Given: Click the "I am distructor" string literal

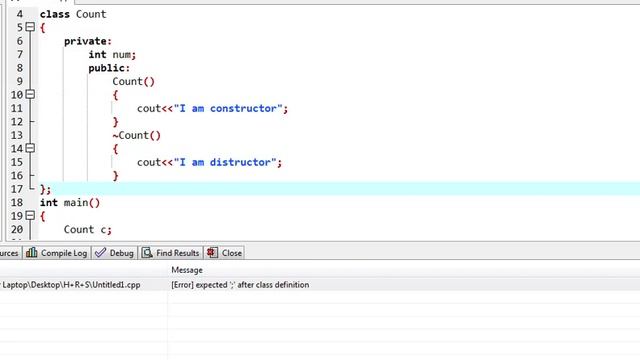Looking at the screenshot, I should [225, 162].
